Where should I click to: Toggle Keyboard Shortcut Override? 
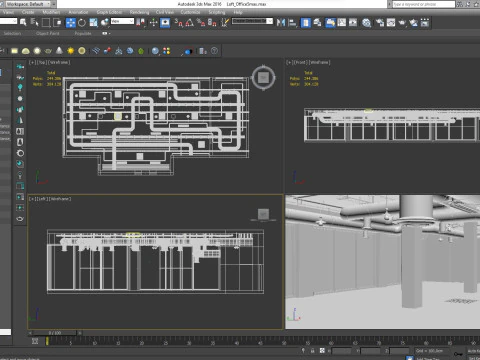(165, 22)
